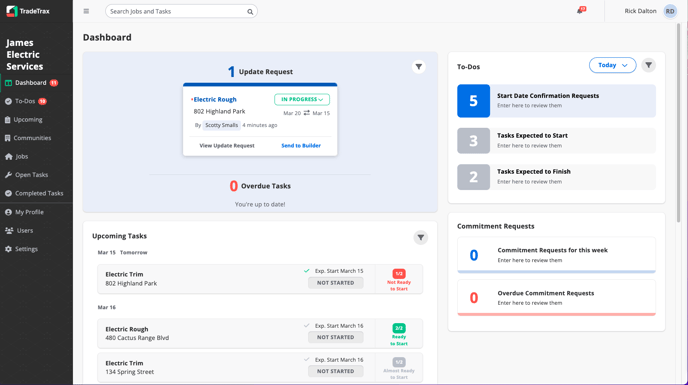This screenshot has width=688, height=385.
Task: Click the Mar 16 date label
Action: coord(107,308)
